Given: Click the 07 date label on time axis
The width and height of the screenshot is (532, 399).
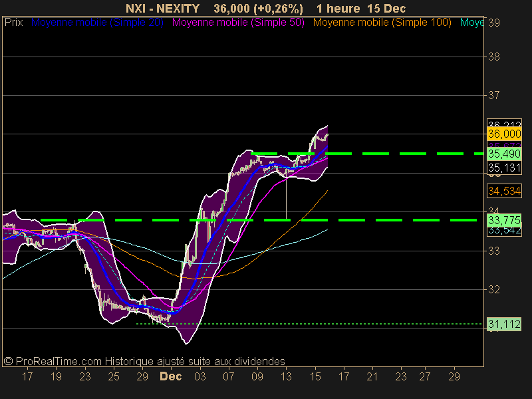Looking at the screenshot, I should (228, 376).
